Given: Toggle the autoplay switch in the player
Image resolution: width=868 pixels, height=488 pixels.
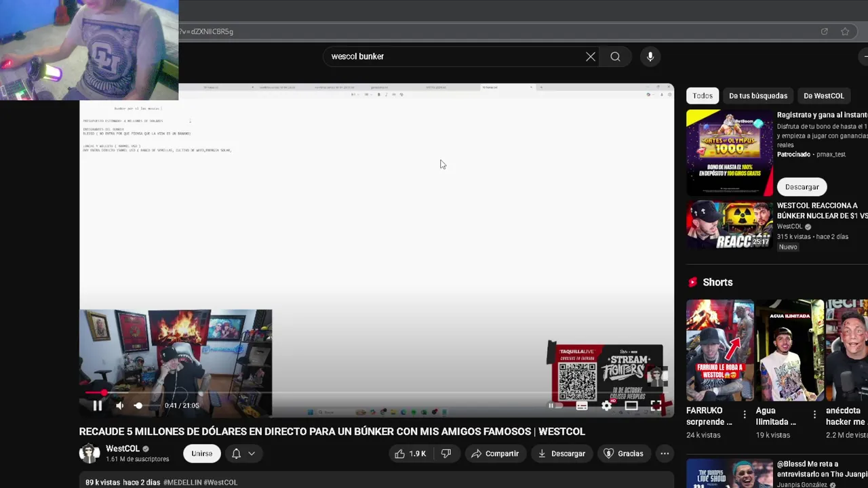Looking at the screenshot, I should (x=555, y=405).
